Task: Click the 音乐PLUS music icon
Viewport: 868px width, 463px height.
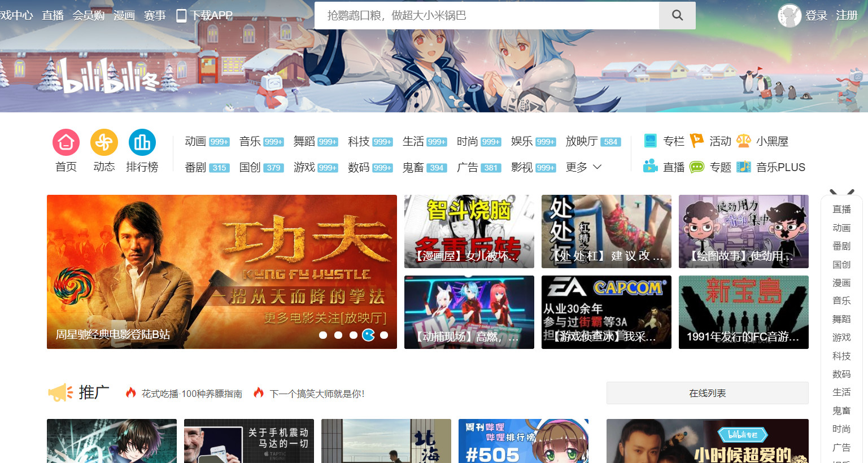Action: (x=744, y=167)
